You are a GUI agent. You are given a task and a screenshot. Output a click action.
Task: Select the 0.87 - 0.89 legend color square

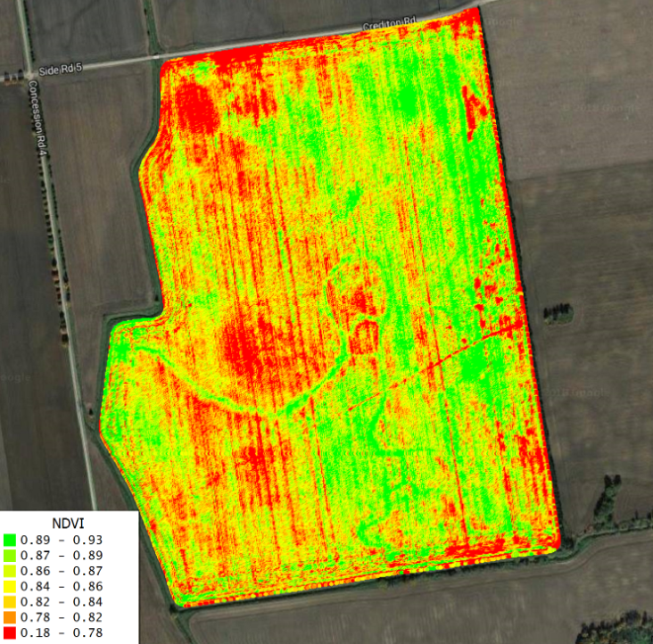point(10,555)
